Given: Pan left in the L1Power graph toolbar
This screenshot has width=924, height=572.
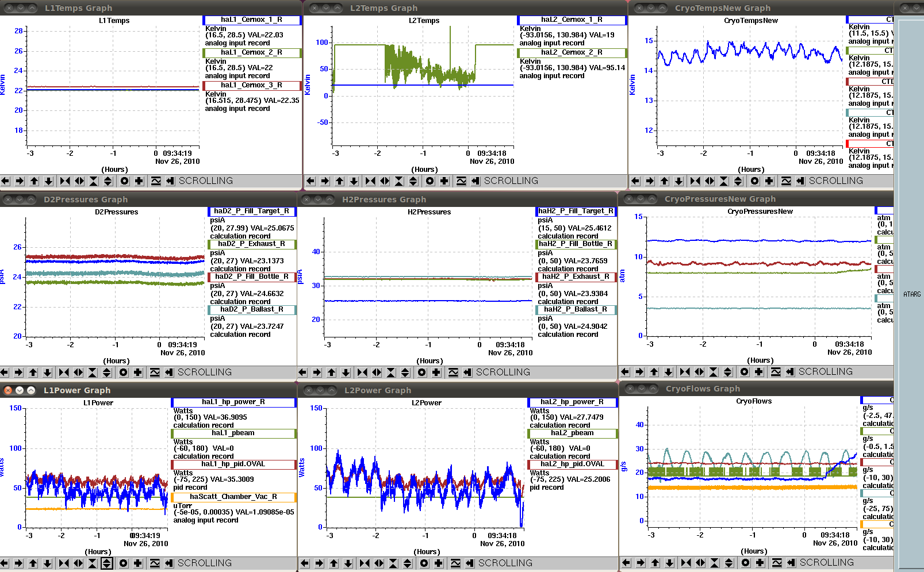Looking at the screenshot, I should pyautogui.click(x=4, y=563).
